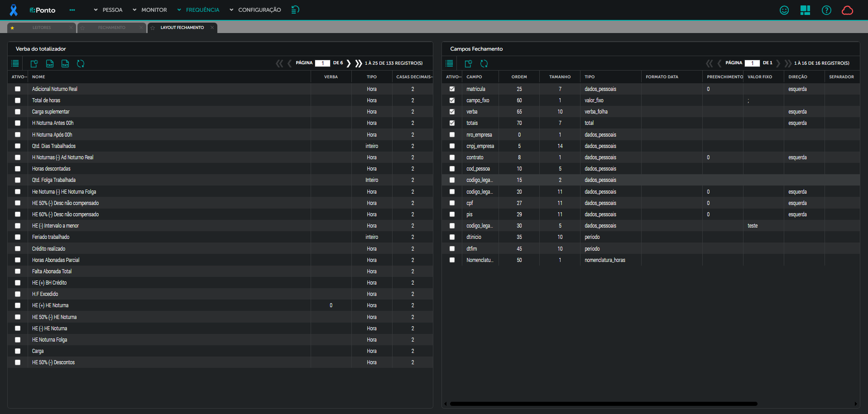Switch to the FECHAMENTO tab
The width and height of the screenshot is (868, 414).
(x=111, y=28)
